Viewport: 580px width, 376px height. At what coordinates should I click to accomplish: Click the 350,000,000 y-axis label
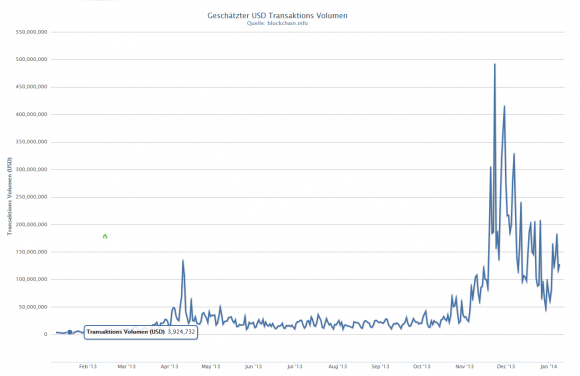tap(31, 142)
